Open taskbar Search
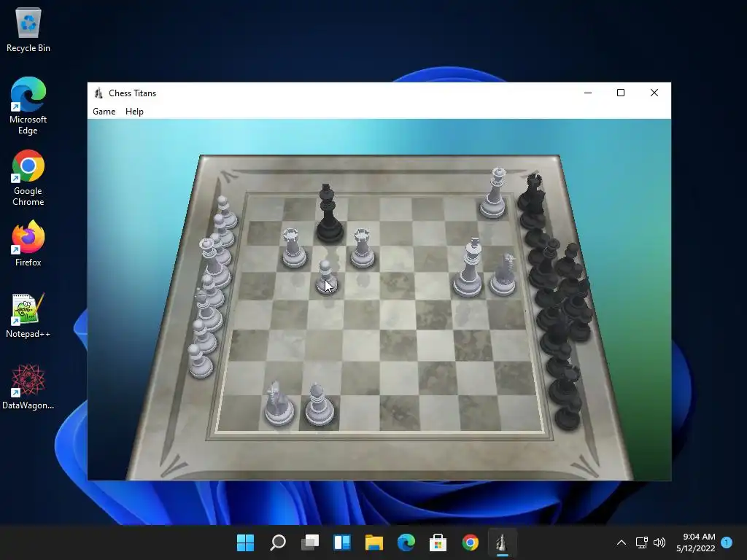 tap(278, 542)
